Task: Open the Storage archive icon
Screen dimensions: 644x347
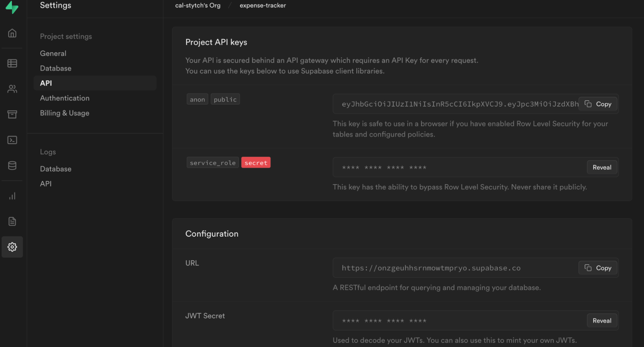Action: tap(12, 114)
